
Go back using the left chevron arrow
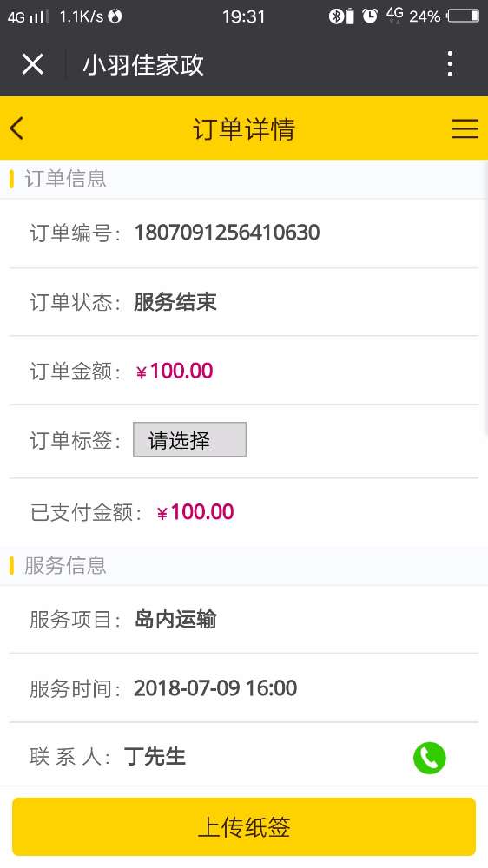pos(16,128)
